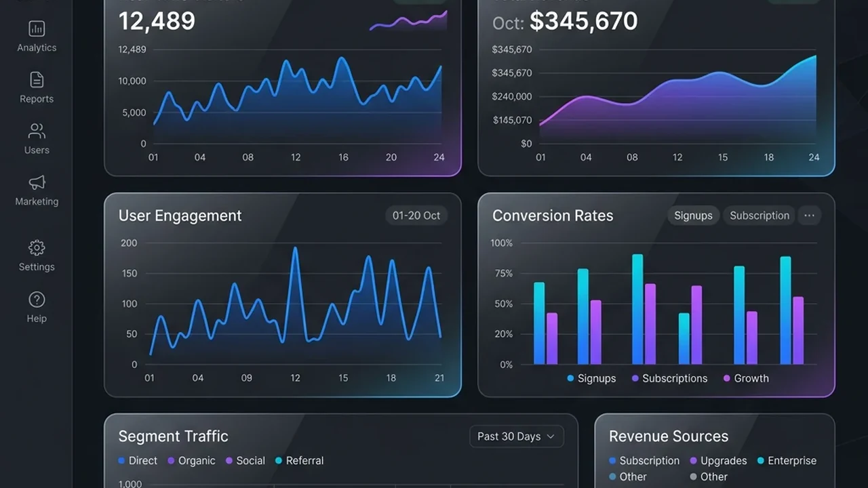This screenshot has width=868, height=488.
Task: Click the $240,000 axis label
Action: pyautogui.click(x=512, y=96)
